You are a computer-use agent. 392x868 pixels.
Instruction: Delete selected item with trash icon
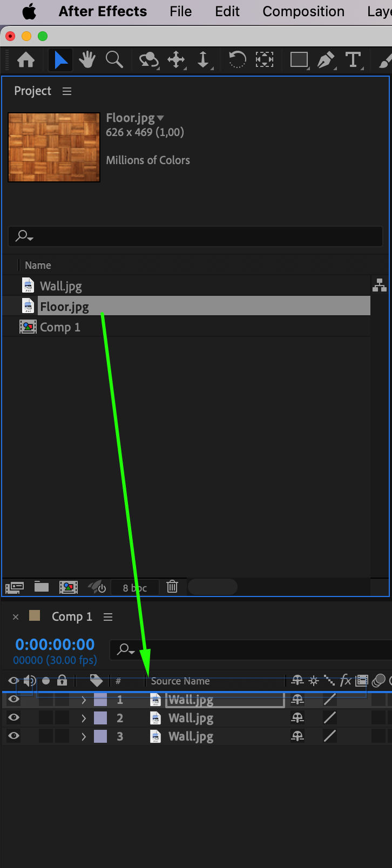[172, 587]
